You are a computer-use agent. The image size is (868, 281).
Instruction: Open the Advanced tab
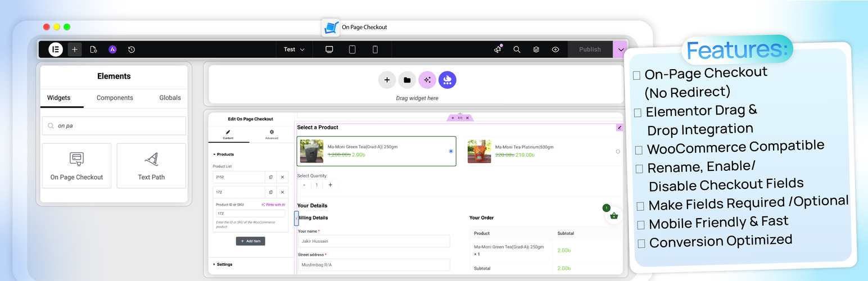pos(272,134)
